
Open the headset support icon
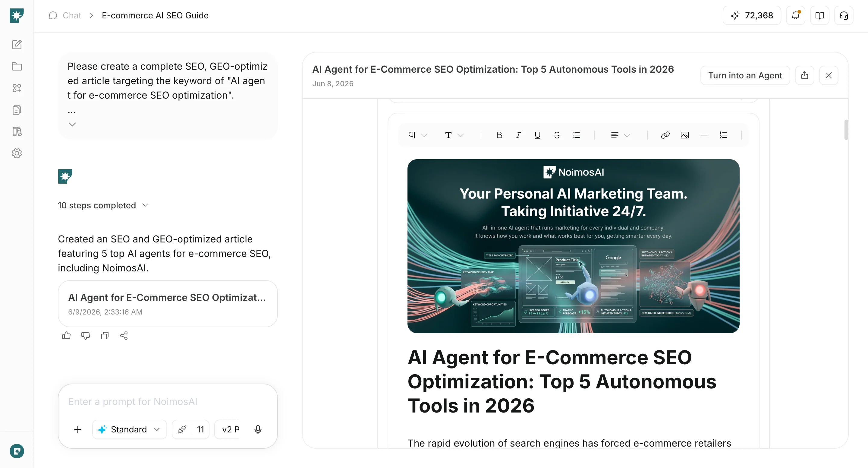tap(844, 15)
